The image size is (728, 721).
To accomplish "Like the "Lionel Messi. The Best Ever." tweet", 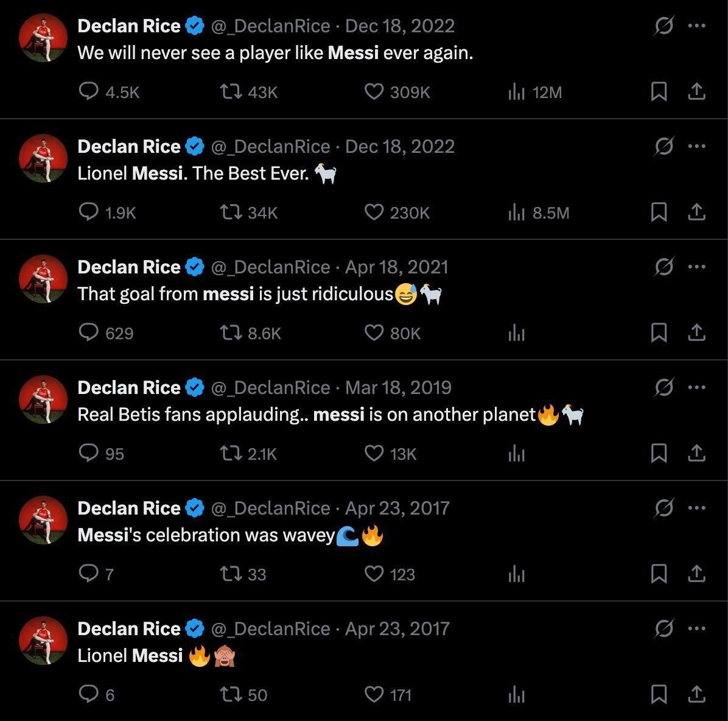I will point(374,213).
